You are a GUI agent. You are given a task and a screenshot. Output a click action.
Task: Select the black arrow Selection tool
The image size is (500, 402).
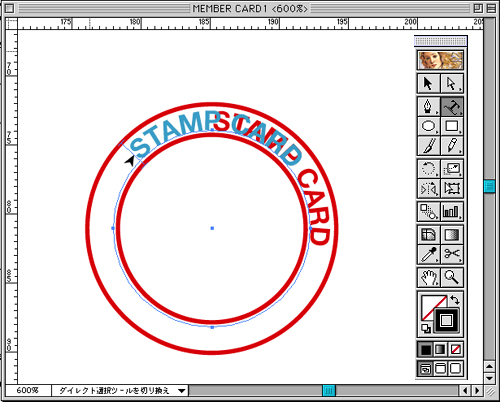(428, 83)
